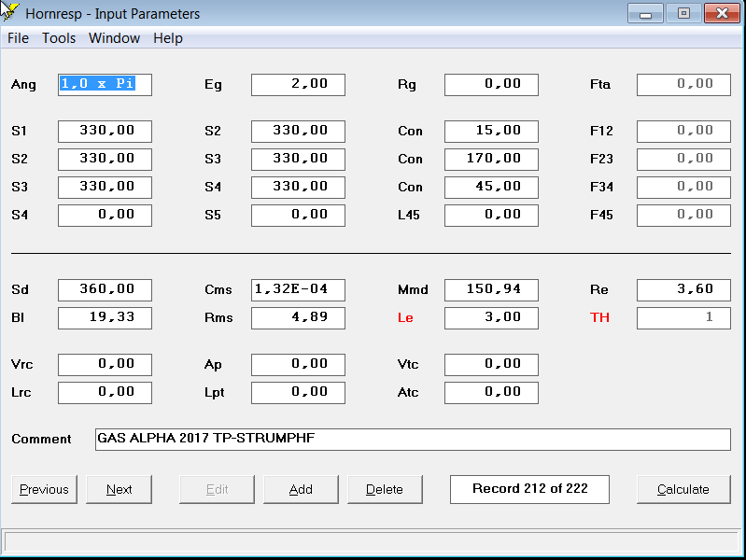This screenshot has height=560, width=746.
Task: Select the S5 input field
Action: click(x=298, y=216)
